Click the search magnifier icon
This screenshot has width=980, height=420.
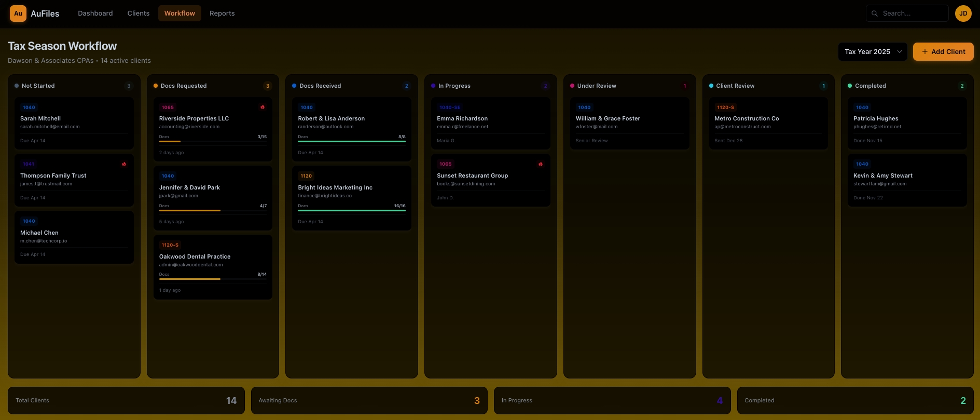tap(875, 13)
